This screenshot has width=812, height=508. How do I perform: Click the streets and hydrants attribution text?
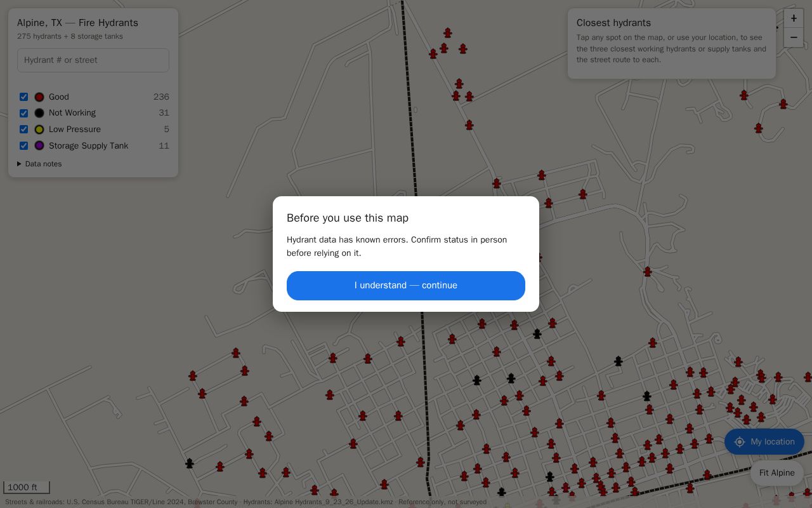246,502
